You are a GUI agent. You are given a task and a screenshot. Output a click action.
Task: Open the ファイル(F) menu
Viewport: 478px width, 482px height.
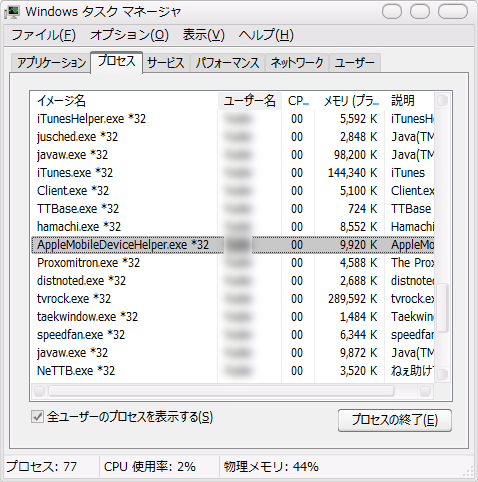click(44, 35)
